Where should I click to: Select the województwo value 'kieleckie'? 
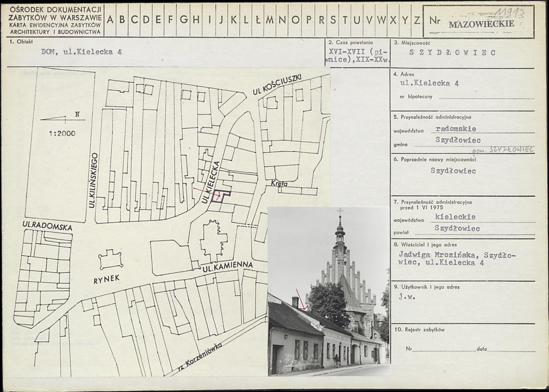point(455,217)
